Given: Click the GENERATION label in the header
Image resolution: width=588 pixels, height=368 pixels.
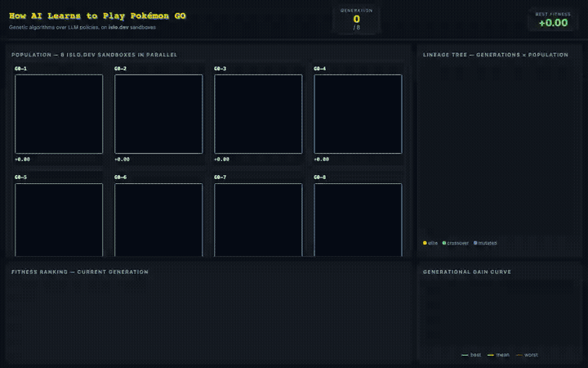Looking at the screenshot, I should [357, 11].
